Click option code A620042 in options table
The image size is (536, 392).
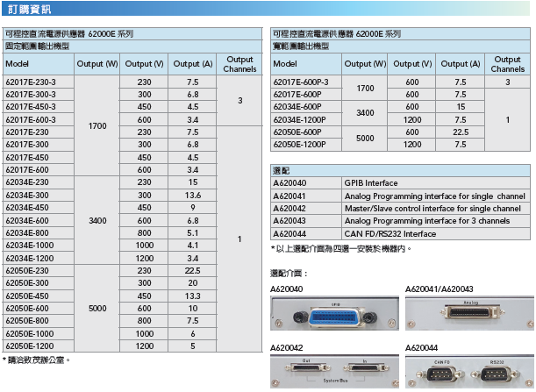[306, 209]
